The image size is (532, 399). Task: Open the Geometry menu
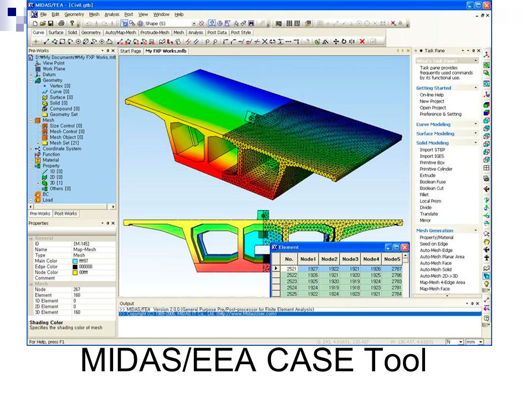coord(74,14)
